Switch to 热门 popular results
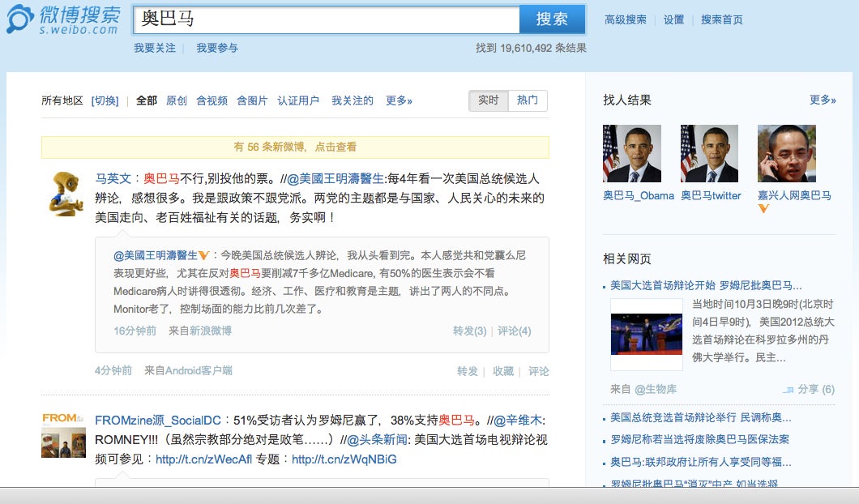859x504 pixels. (528, 100)
